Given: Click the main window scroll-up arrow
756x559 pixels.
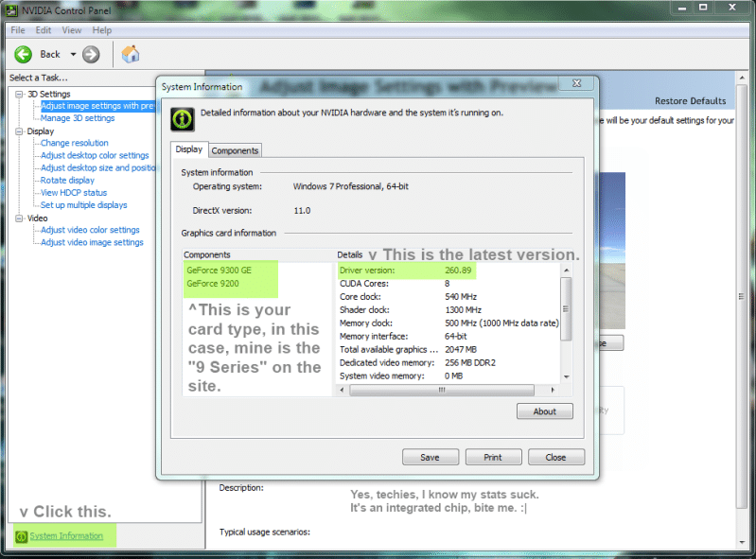Looking at the screenshot, I should tap(742, 78).
